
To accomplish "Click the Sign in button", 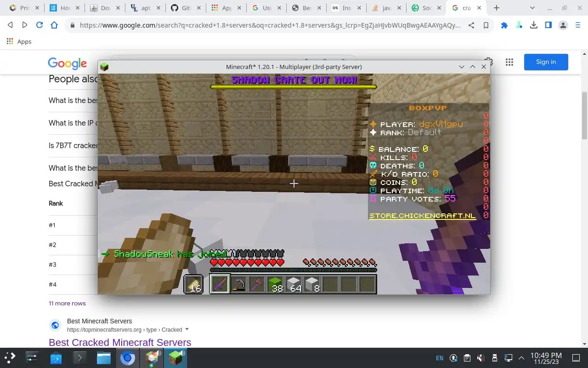I will pyautogui.click(x=546, y=62).
